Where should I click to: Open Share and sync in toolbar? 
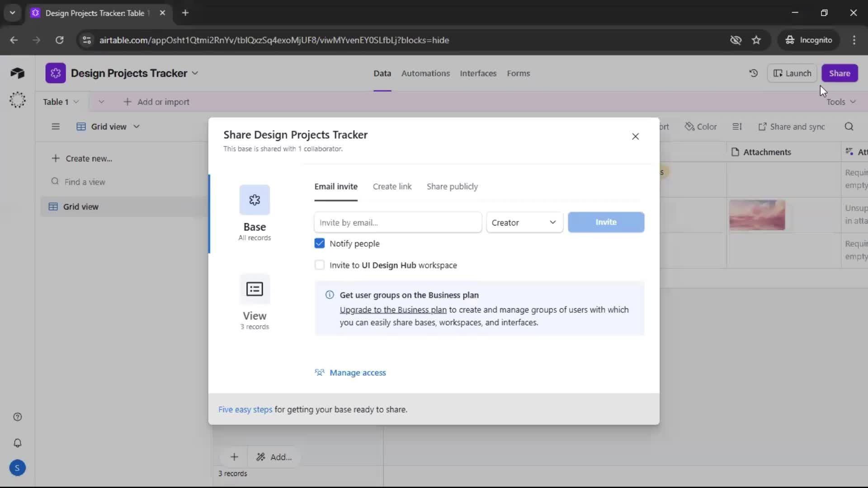click(792, 127)
